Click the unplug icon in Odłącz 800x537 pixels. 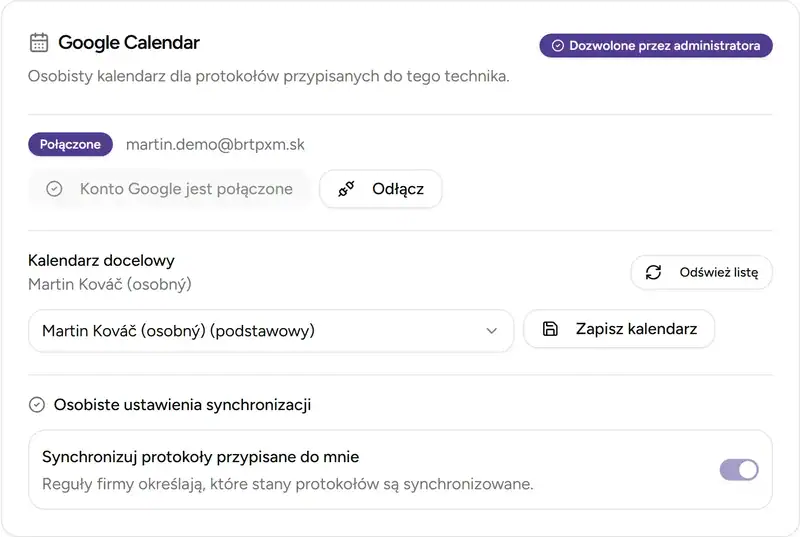tap(346, 189)
